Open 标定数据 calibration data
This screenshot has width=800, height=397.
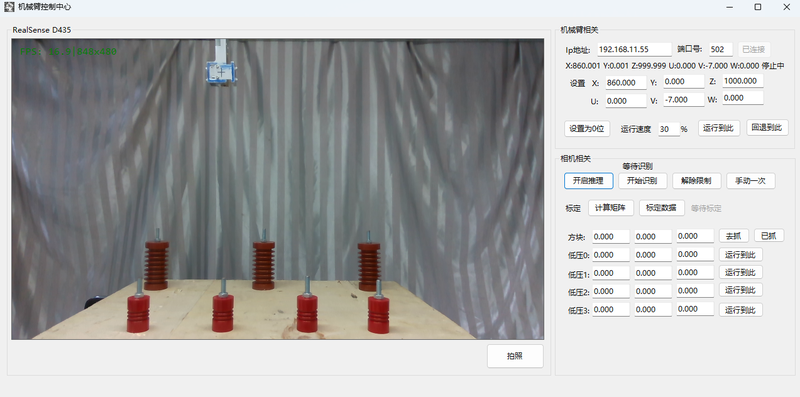(661, 208)
